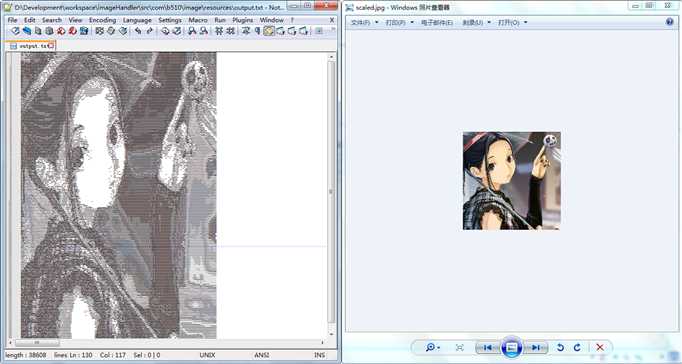The width and height of the screenshot is (682, 364).
Task: Open the Language menu
Action: tap(137, 20)
